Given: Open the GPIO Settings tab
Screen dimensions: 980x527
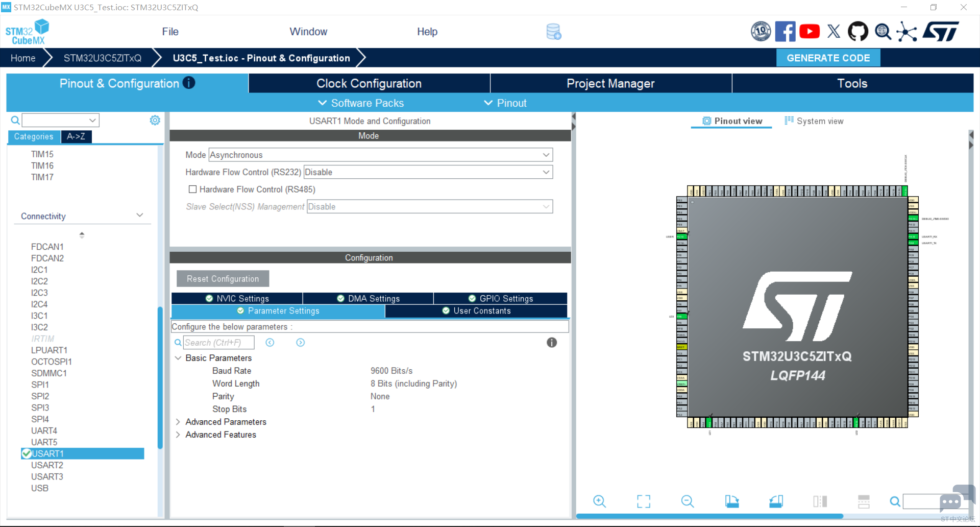Looking at the screenshot, I should [500, 299].
